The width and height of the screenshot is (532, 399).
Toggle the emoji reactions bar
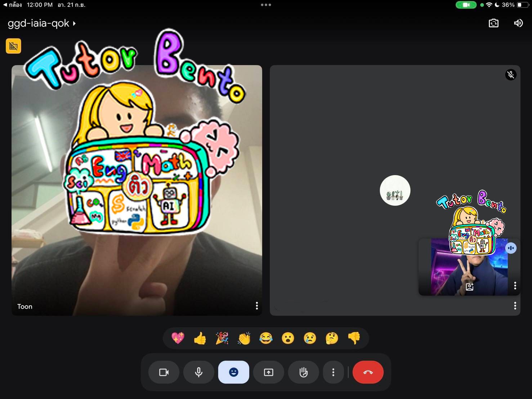(233, 372)
